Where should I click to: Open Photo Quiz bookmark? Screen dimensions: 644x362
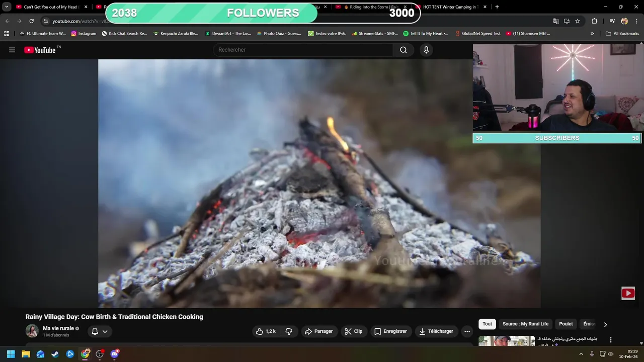point(279,34)
